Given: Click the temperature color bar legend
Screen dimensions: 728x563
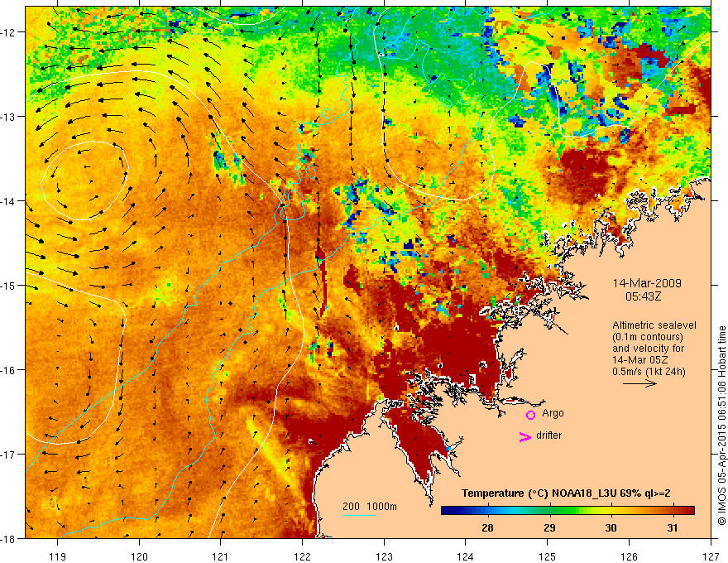Looking at the screenshot, I should click(568, 511).
